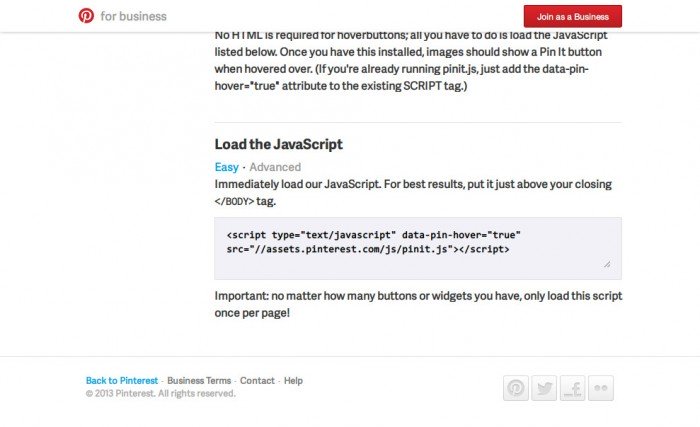This screenshot has width=700, height=427.
Task: Open the Twitter footer icon
Action: tap(544, 388)
